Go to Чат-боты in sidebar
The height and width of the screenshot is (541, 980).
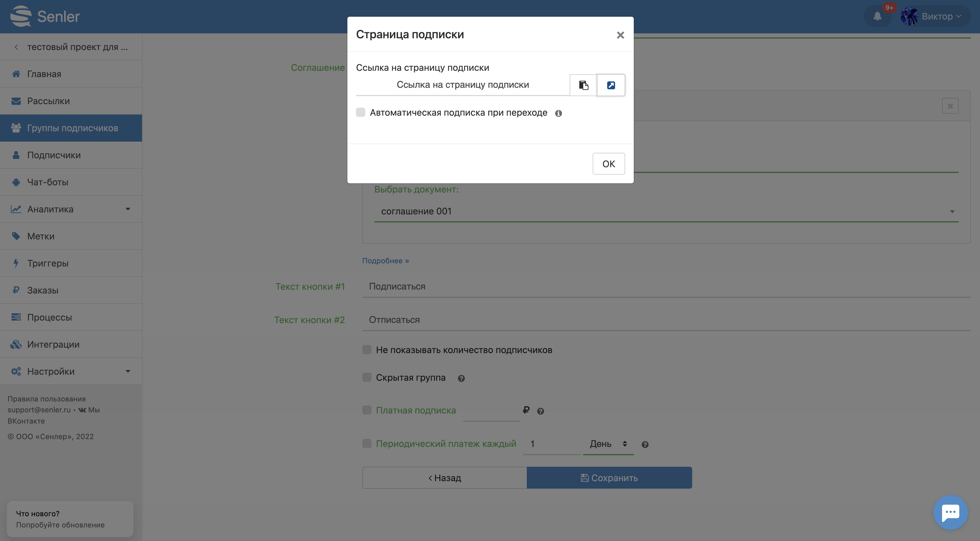pos(47,182)
